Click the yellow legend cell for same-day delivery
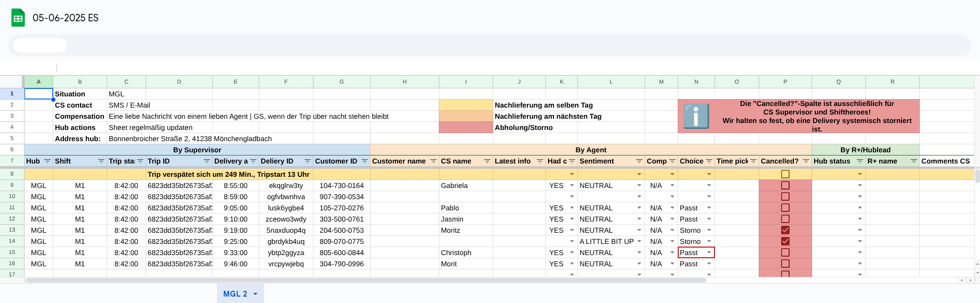This screenshot has height=303, width=980. pos(465,105)
